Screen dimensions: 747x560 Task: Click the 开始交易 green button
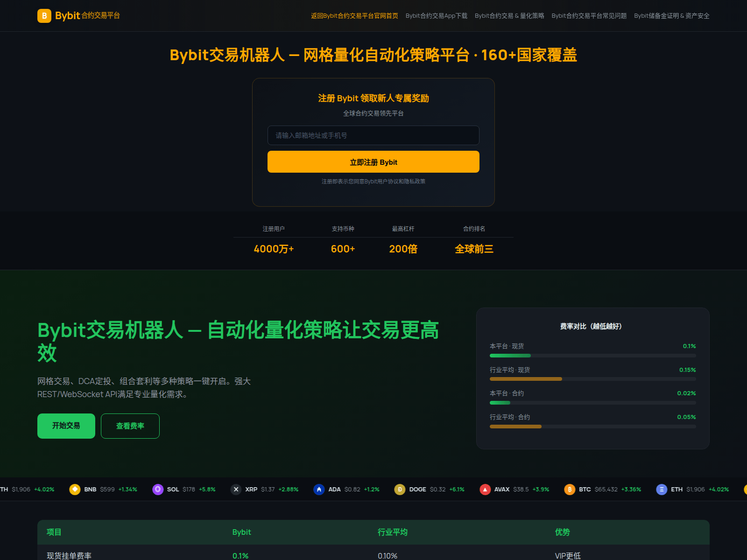(x=66, y=426)
